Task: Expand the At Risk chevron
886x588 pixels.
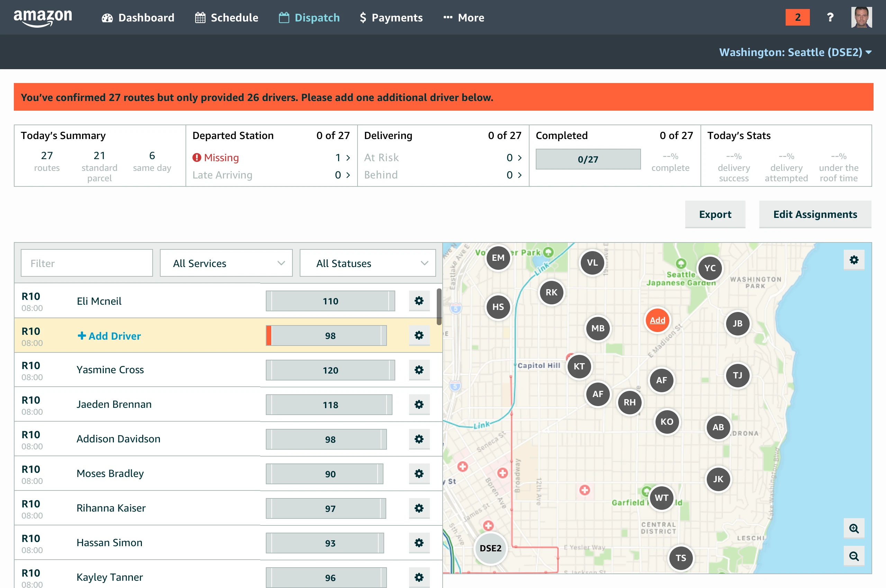Action: [519, 157]
